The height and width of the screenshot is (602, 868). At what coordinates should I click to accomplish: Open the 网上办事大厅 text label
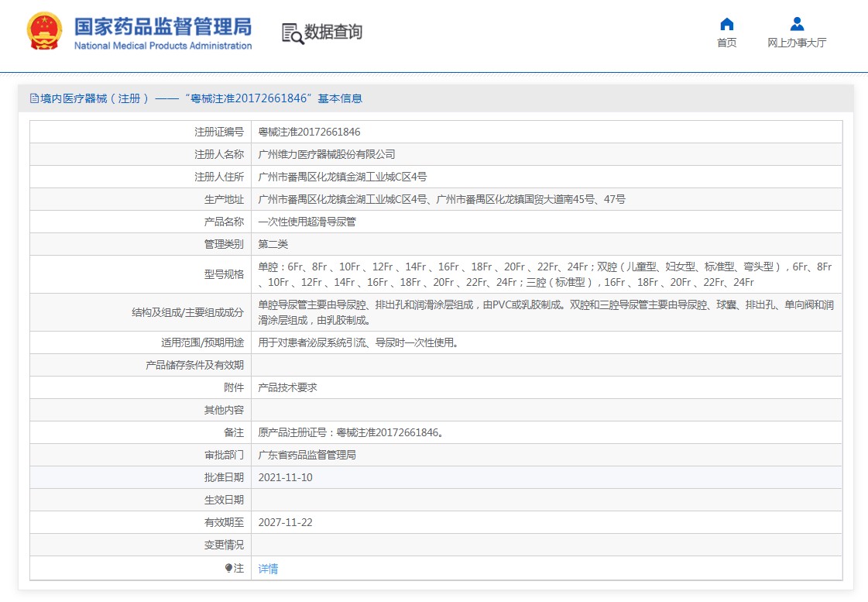[x=797, y=43]
